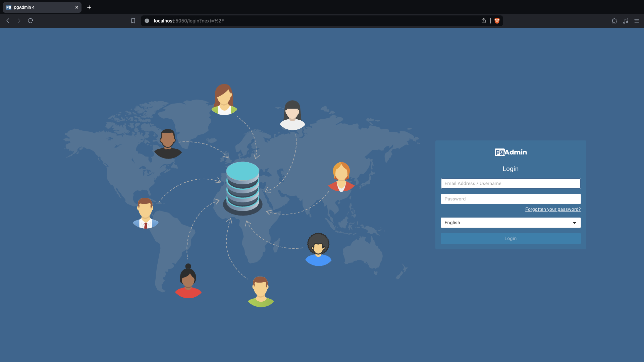Click the Password input field

click(x=511, y=198)
